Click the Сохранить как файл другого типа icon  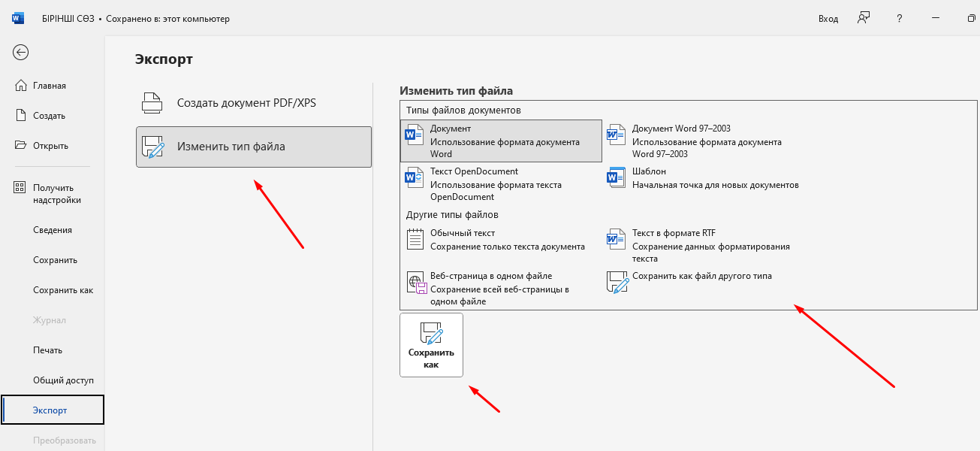(x=617, y=283)
